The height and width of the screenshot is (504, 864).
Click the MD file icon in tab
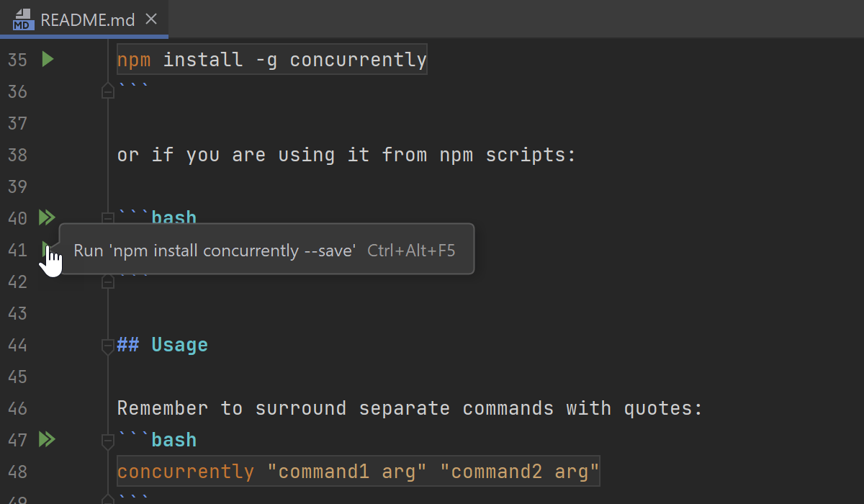point(23,19)
